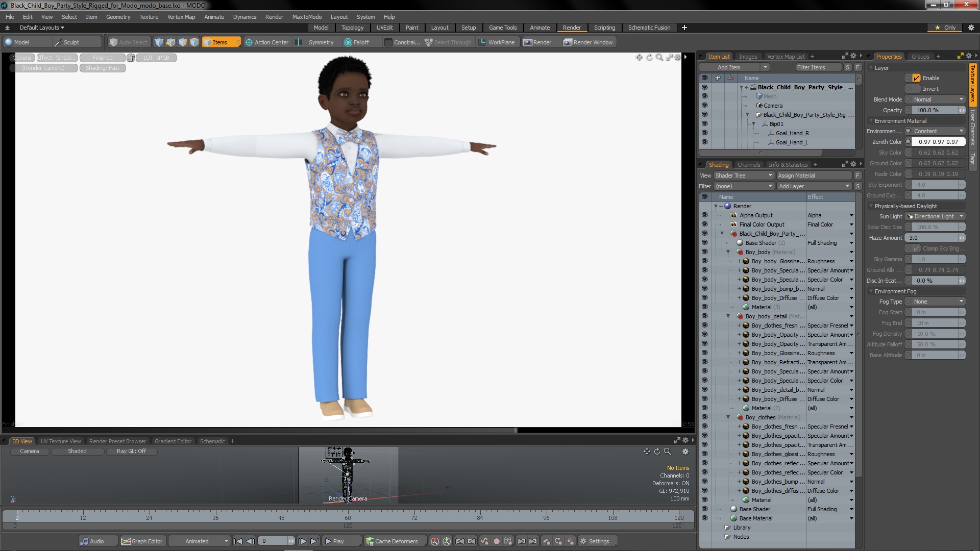Switch to the UVEdit layout tab
The width and height of the screenshot is (980, 551).
384,28
